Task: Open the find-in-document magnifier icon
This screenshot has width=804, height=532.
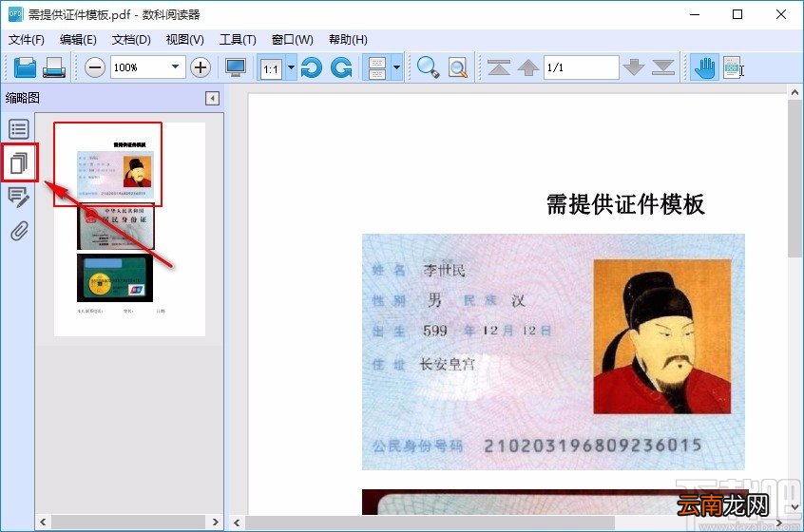Action: (x=458, y=67)
